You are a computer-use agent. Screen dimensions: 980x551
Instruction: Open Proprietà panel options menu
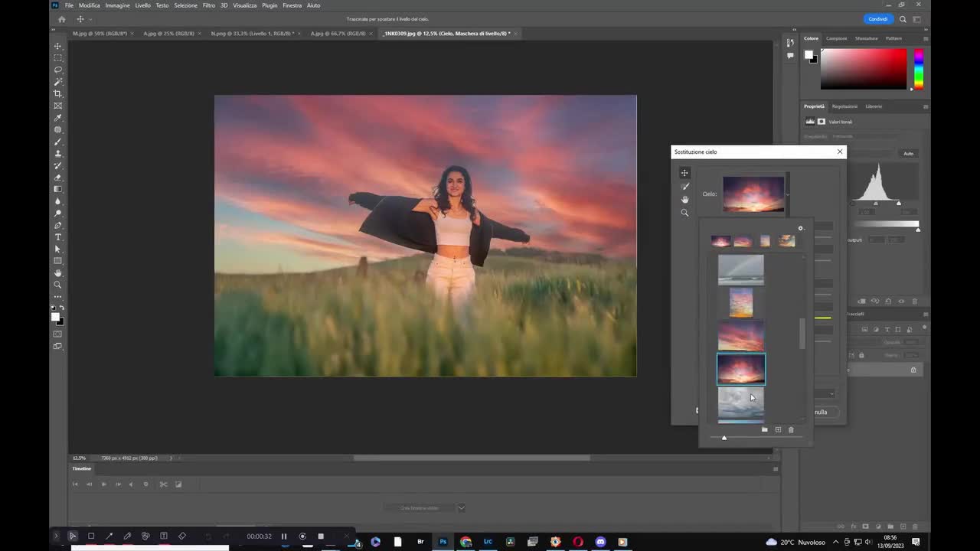[x=925, y=106]
